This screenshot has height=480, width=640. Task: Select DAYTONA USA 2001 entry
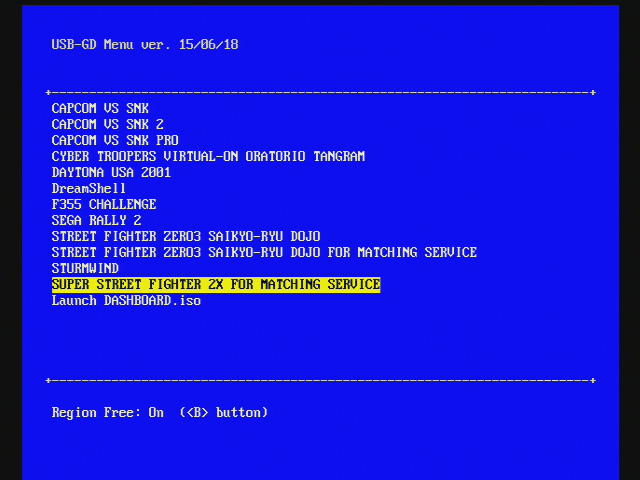tap(111, 172)
